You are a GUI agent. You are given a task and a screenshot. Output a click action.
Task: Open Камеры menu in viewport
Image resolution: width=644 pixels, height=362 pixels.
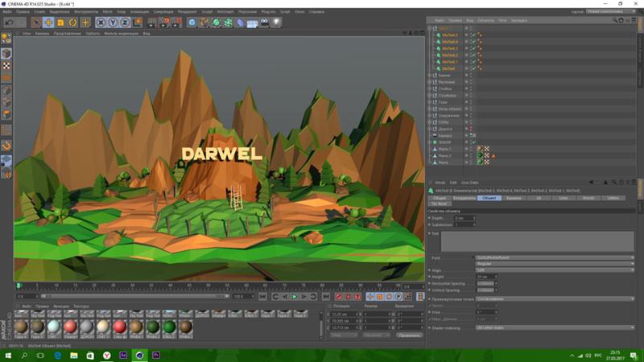pos(42,34)
